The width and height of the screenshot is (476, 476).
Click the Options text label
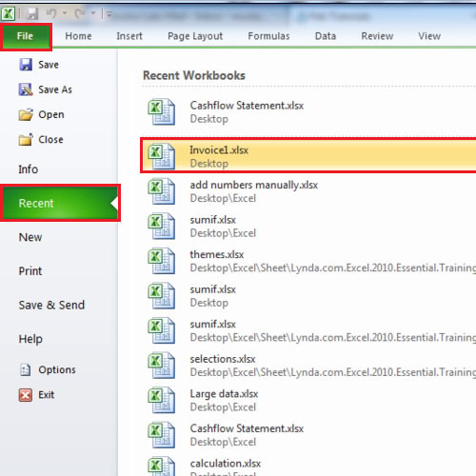(x=57, y=370)
